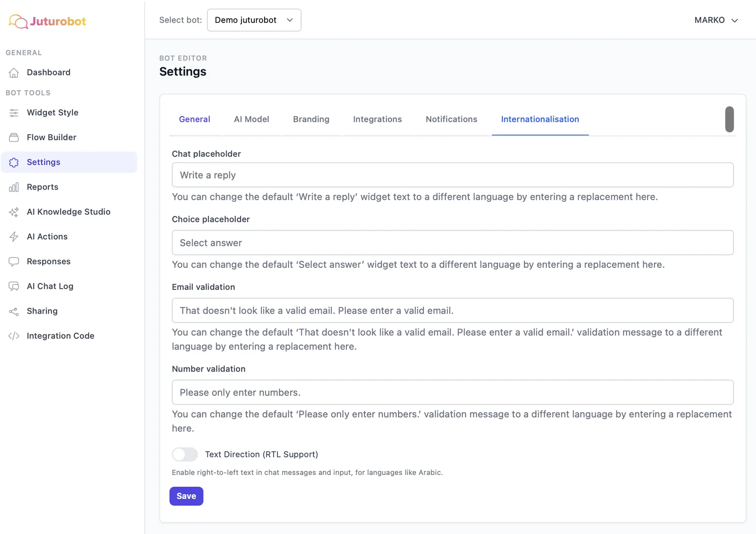Viewport: 756px width, 534px height.
Task: Focus the Number validation input field
Action: [453, 392]
